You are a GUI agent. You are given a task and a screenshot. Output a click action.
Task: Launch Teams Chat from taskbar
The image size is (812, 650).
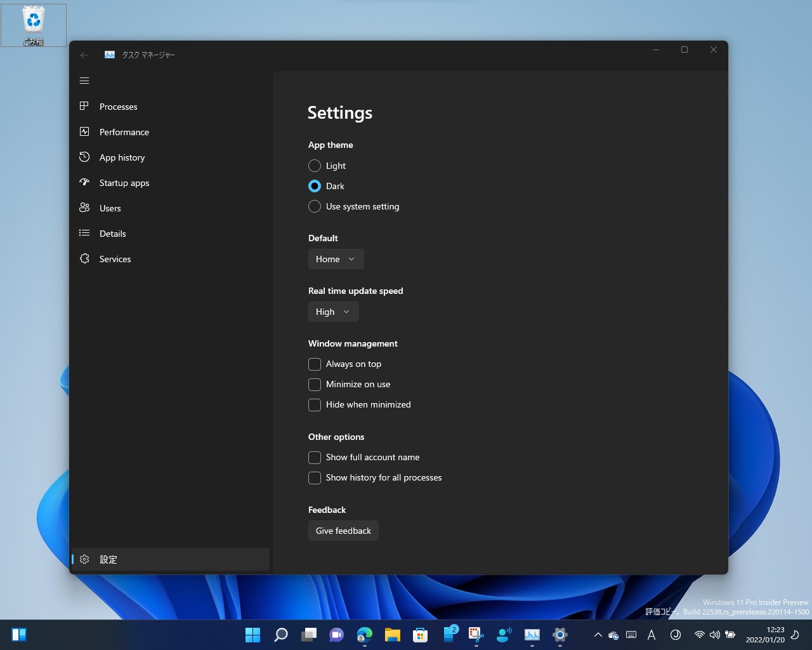[336, 635]
